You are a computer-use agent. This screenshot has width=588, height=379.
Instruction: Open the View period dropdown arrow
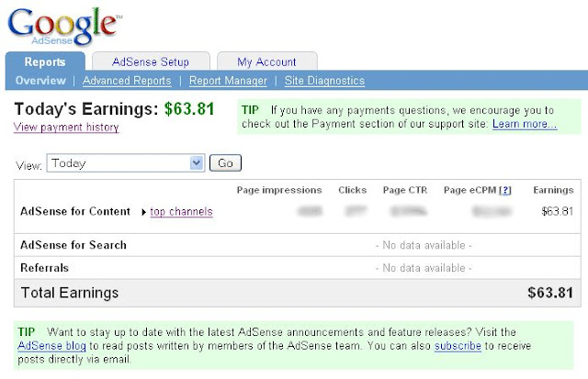197,163
